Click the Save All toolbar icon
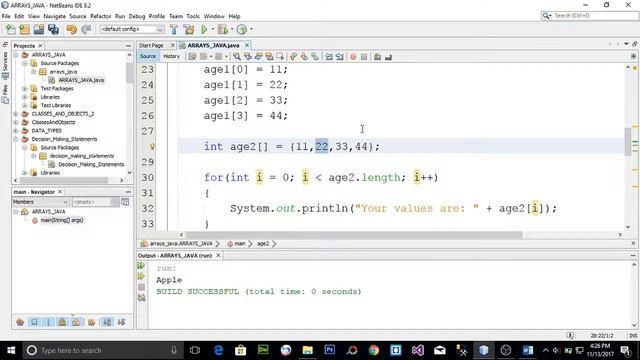 (53, 29)
